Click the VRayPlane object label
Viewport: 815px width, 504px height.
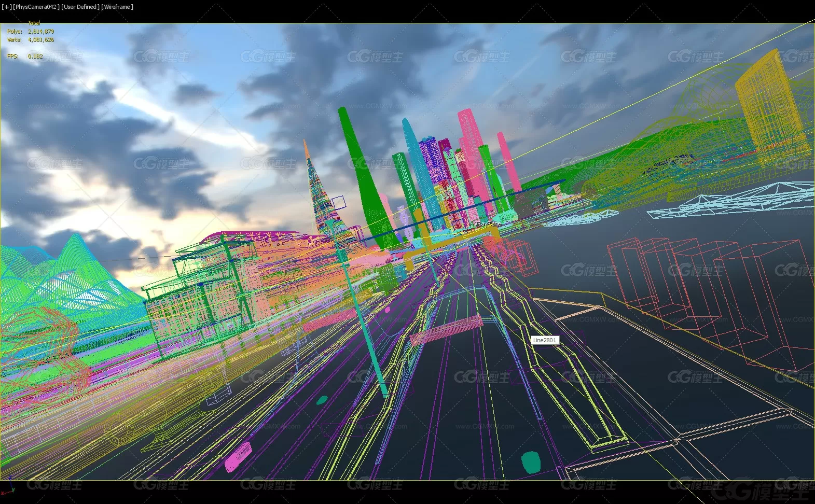pos(487,223)
